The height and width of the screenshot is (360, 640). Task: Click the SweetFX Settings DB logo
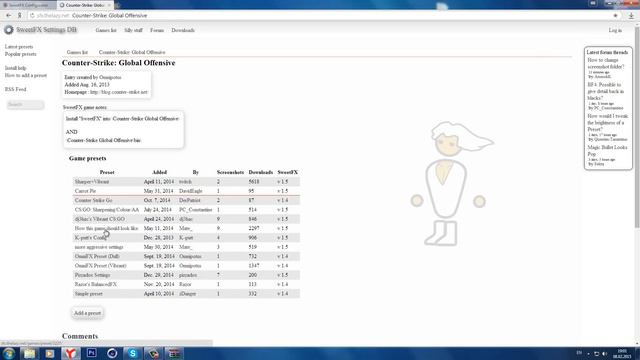click(40, 30)
